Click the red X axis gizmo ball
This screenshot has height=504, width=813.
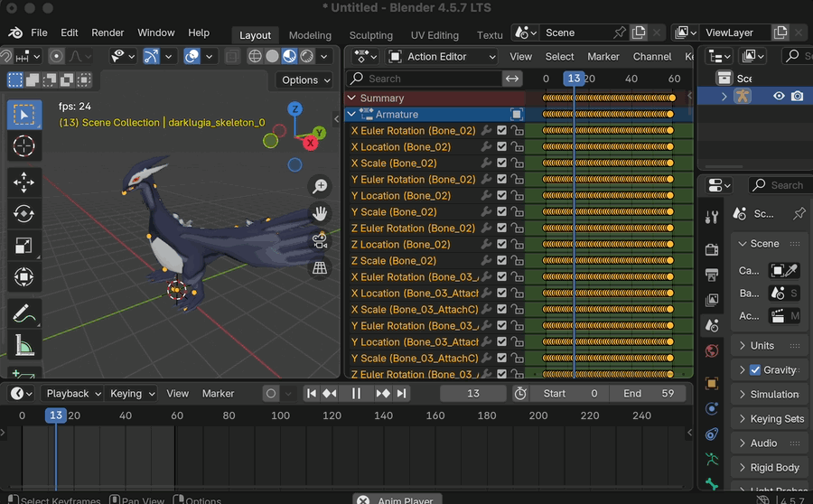pyautogui.click(x=310, y=143)
